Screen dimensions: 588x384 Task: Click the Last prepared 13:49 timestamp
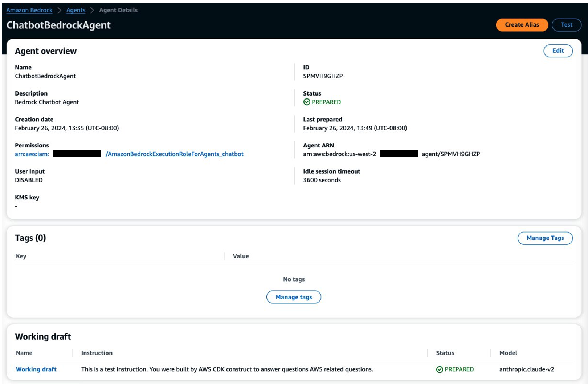coord(355,128)
